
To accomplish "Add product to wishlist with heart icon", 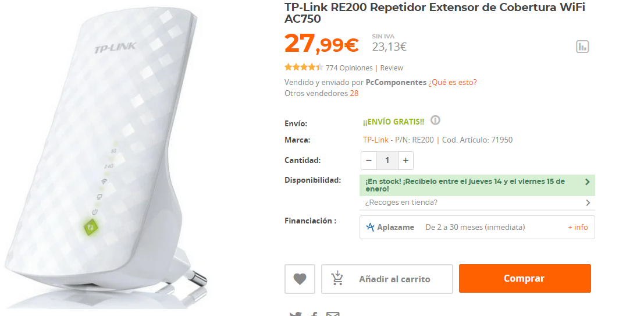I will coord(300,279).
